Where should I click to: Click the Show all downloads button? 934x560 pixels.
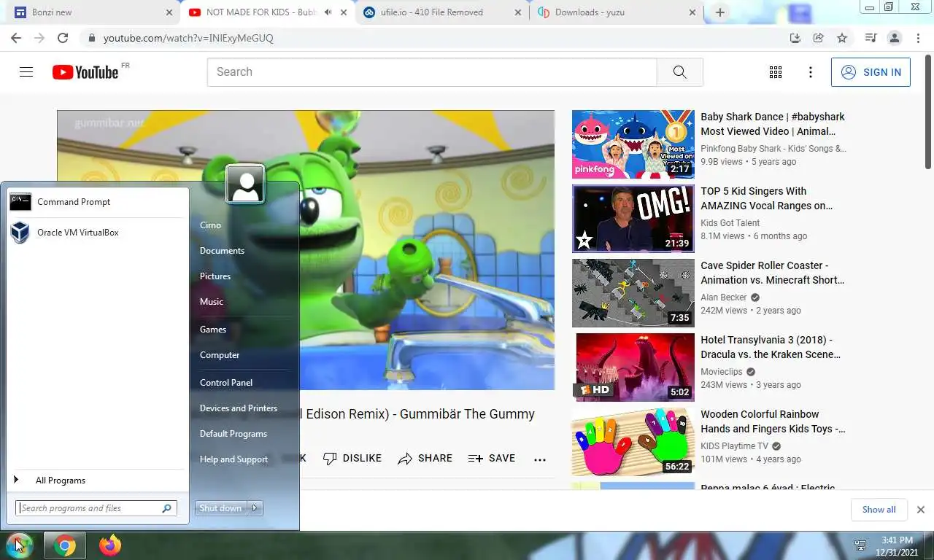879,510
